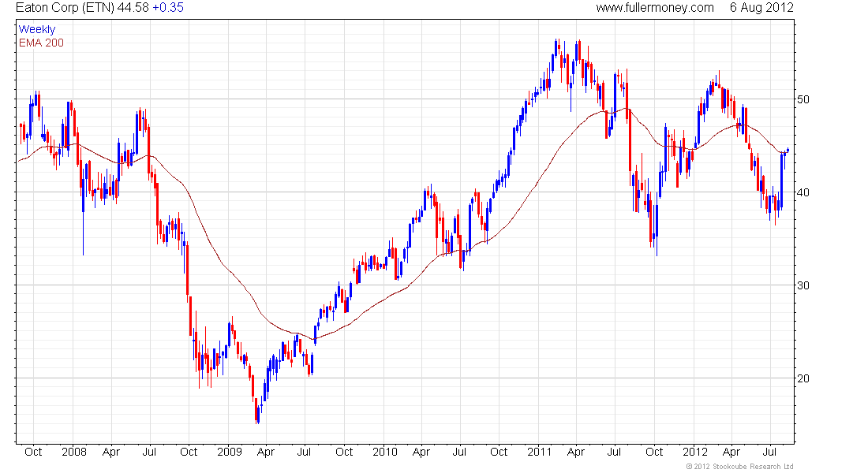Click the date 6 Aug 2012
Image resolution: width=868 pixels, height=473 pixels.
pyautogui.click(x=761, y=8)
